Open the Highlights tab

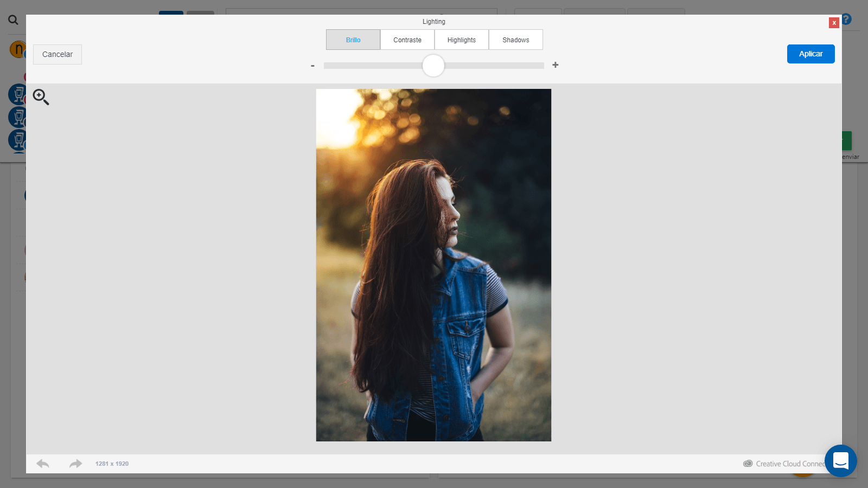coord(462,40)
